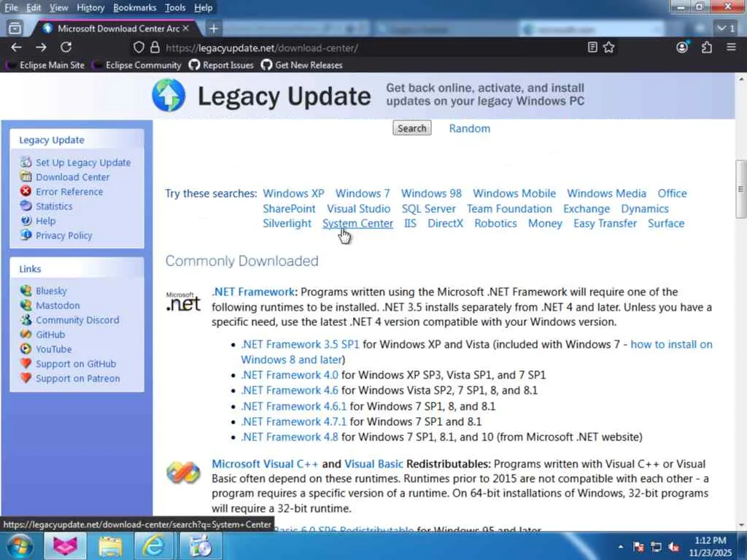The image size is (747, 560).
Task: Open the Community Discord link
Action: (x=77, y=320)
